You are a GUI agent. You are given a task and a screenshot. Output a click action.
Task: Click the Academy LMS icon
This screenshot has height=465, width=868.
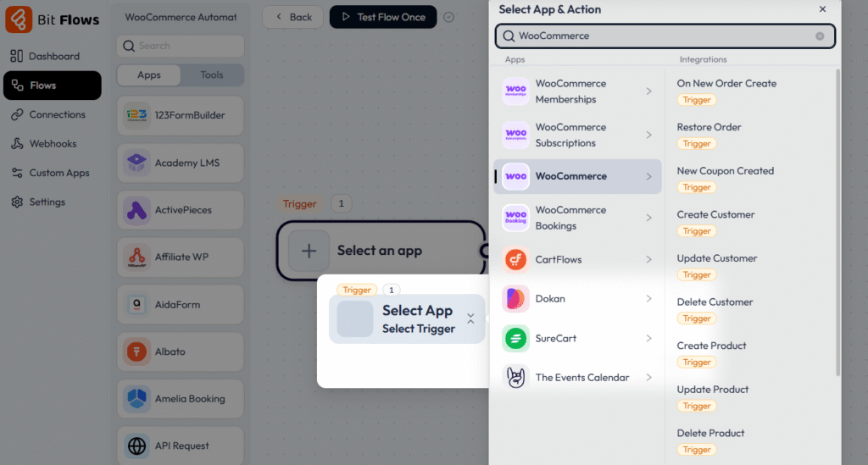pos(136,163)
